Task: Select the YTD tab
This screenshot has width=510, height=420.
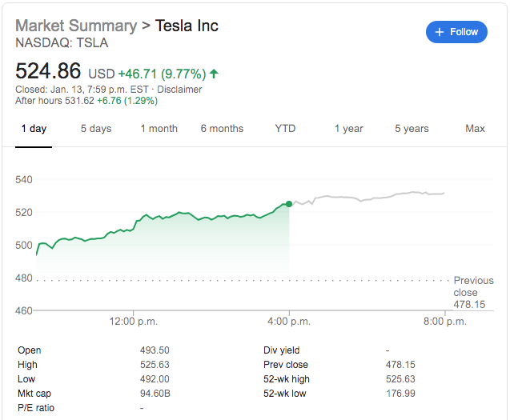Action: [285, 129]
